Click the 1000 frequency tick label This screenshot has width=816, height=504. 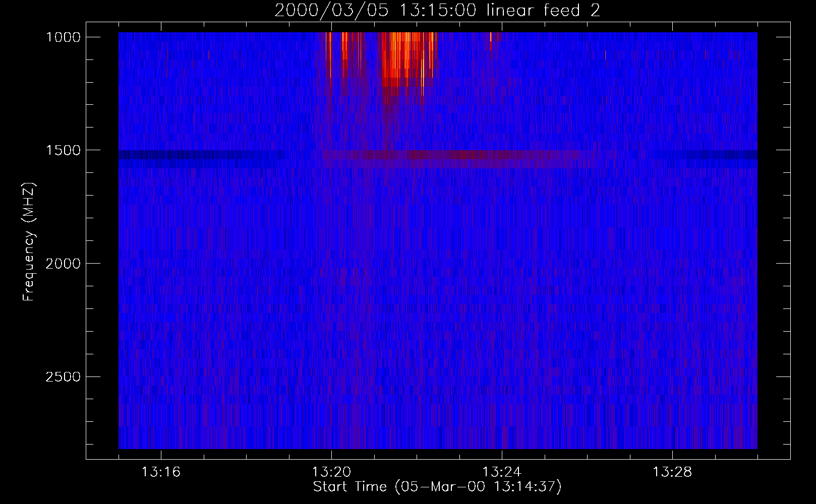[x=63, y=37]
